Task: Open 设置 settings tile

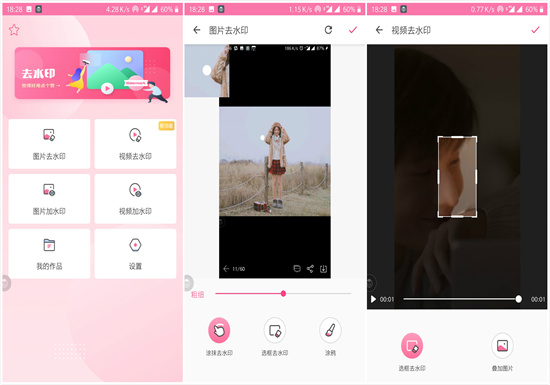Action: 135,254
